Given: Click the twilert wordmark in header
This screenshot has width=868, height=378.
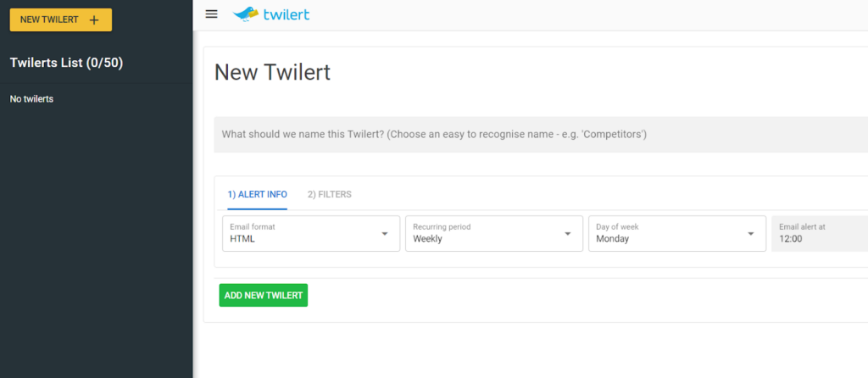Looking at the screenshot, I should point(287,14).
